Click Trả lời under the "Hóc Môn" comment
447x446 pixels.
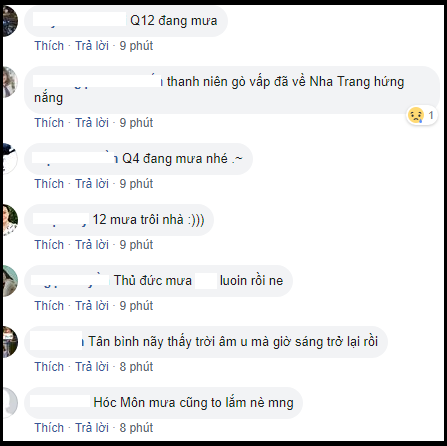[x=92, y=428]
